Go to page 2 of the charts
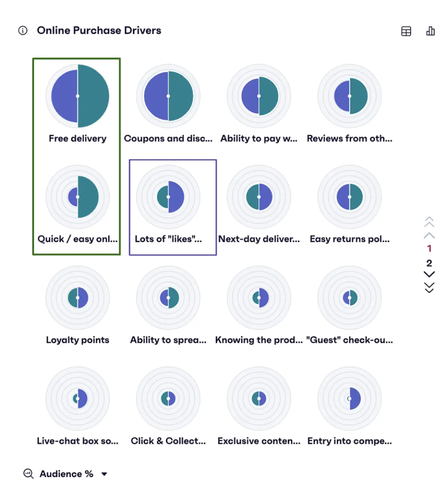448x494 pixels. (429, 263)
